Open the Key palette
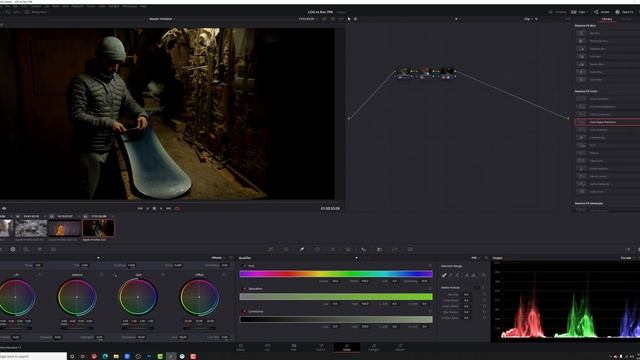 tap(379, 249)
